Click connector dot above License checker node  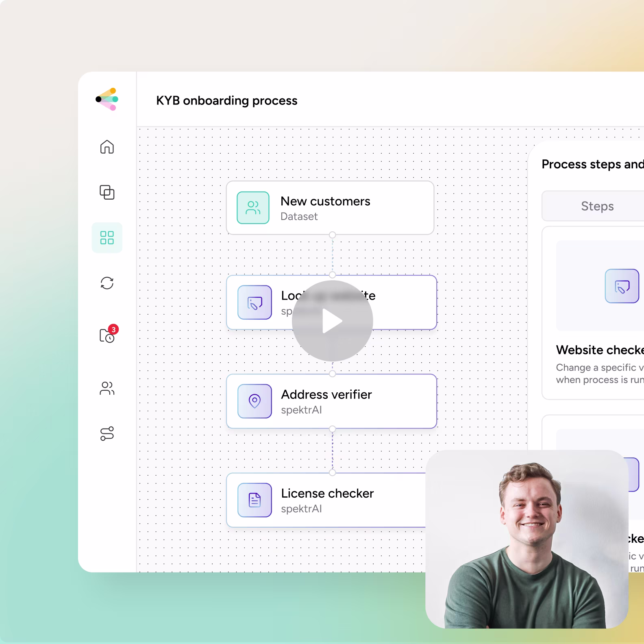(x=333, y=472)
